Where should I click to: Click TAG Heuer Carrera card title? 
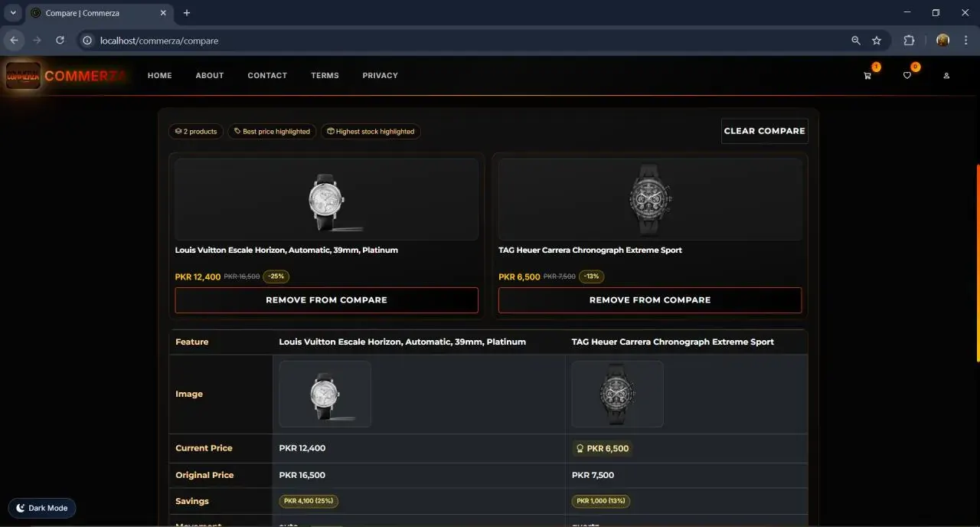(590, 250)
